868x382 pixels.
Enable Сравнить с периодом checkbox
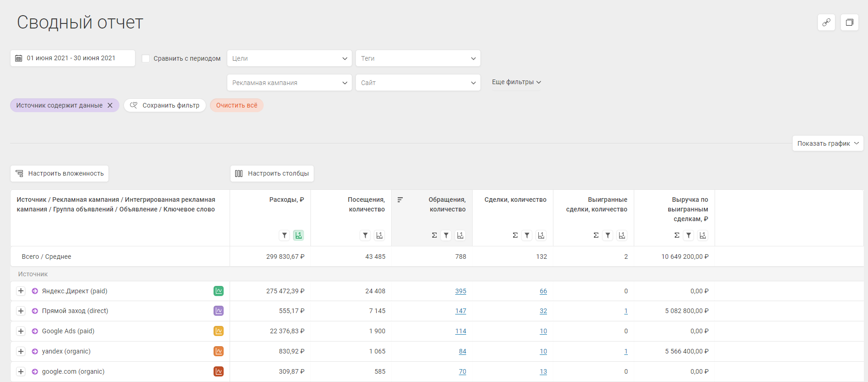tap(146, 58)
